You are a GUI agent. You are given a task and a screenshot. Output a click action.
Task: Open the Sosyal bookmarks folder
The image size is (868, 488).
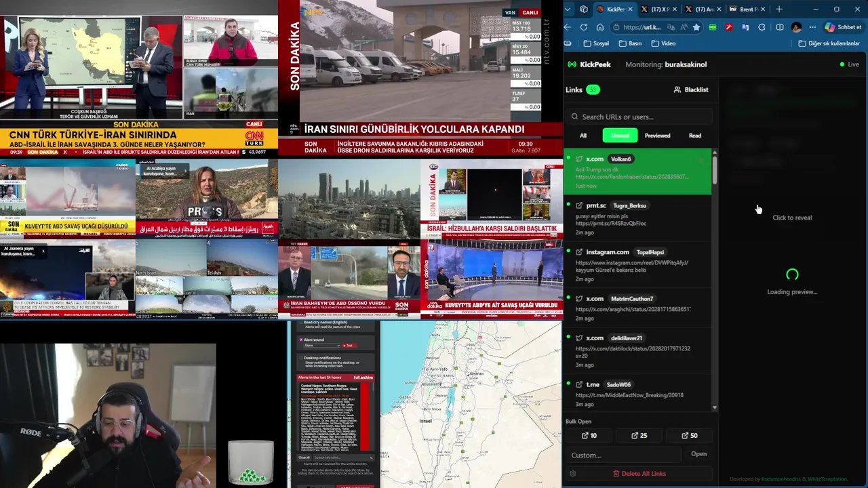[x=596, y=43]
